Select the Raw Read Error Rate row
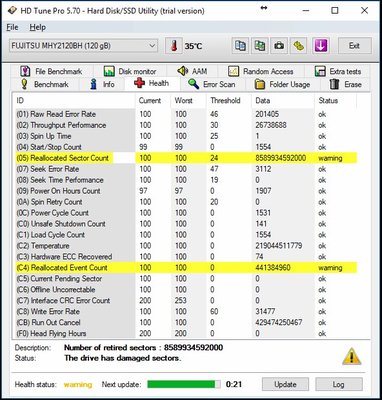This screenshot has width=382, height=400. tap(185, 114)
